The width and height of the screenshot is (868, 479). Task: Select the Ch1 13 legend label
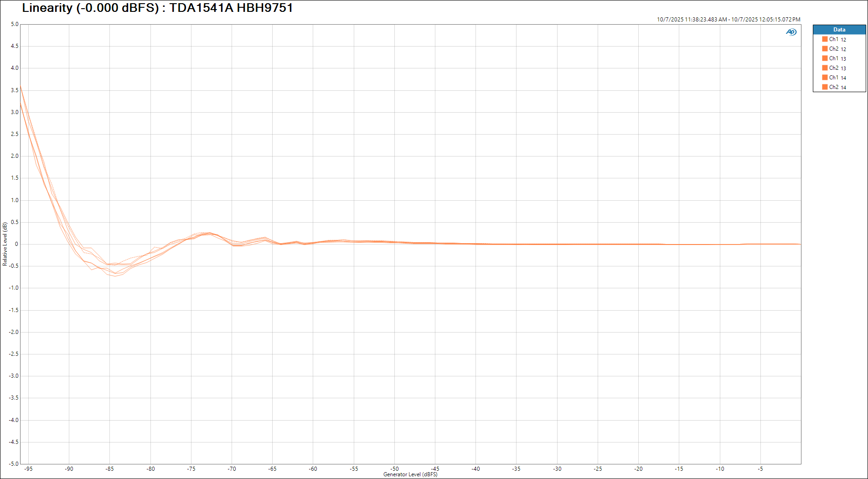837,58
